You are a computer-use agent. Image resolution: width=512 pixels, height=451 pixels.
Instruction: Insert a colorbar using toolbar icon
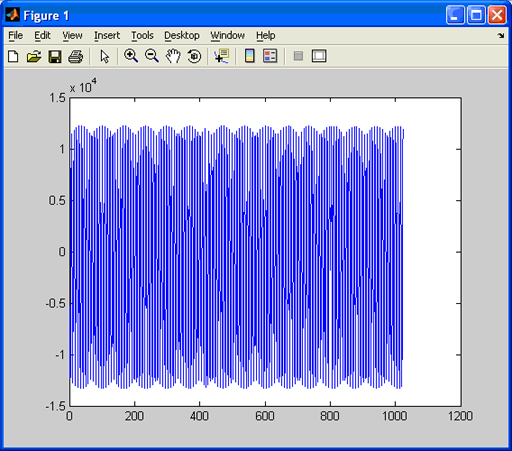250,56
